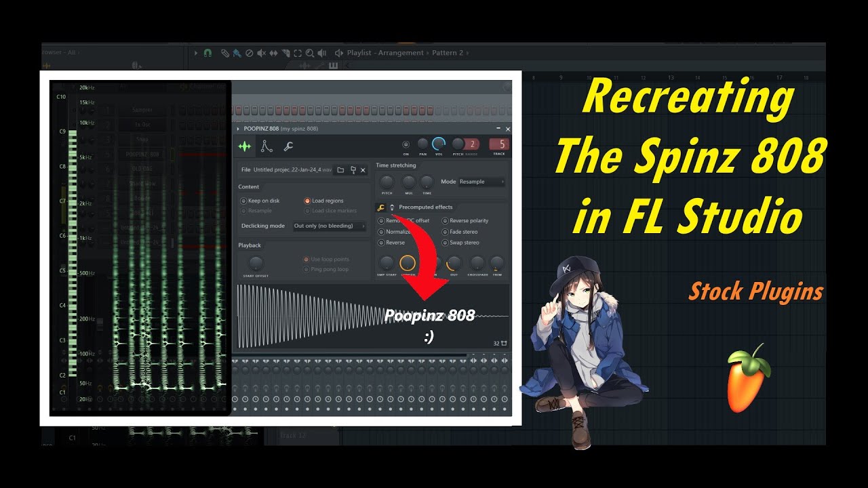Enable Swap stereo option
868x488 pixels.
pyautogui.click(x=460, y=243)
